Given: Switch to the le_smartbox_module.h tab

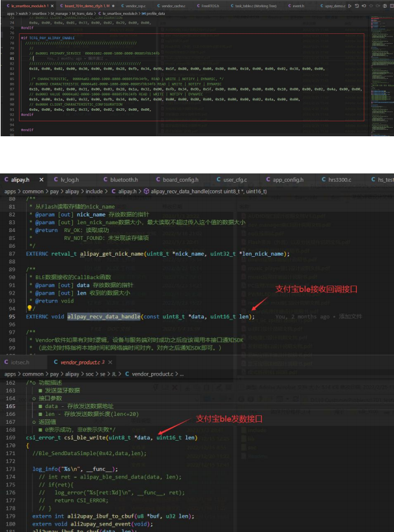Looking at the screenshot, I should [29, 6].
